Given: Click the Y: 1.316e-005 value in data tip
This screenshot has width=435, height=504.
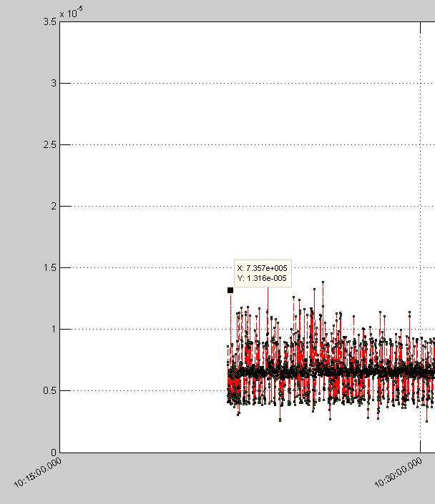Looking at the screenshot, I should point(262,278).
